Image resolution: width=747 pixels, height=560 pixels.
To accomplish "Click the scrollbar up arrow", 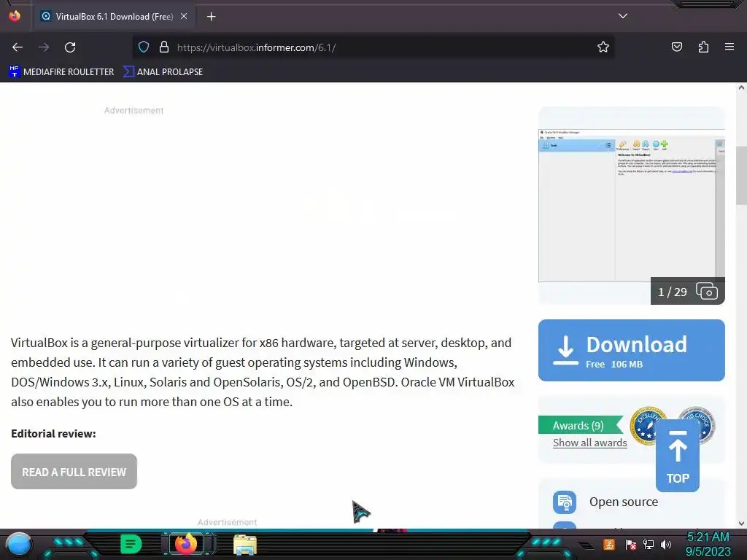I will pyautogui.click(x=741, y=87).
